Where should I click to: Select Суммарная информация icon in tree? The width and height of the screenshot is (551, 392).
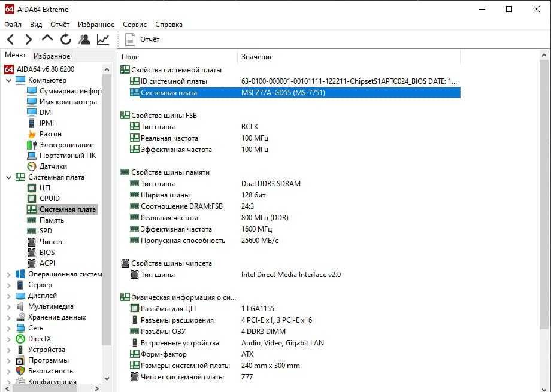tap(32, 91)
